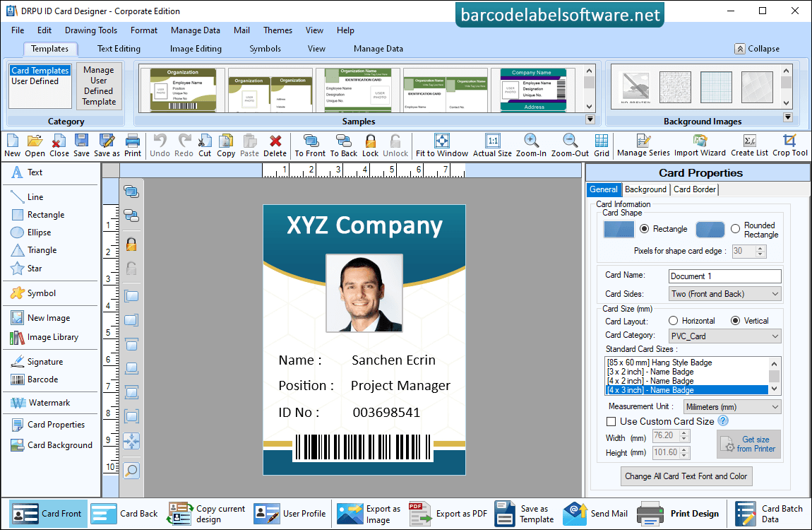Viewport: 812px width, 530px height.
Task: Click the Save as toolbar icon
Action: [x=107, y=146]
